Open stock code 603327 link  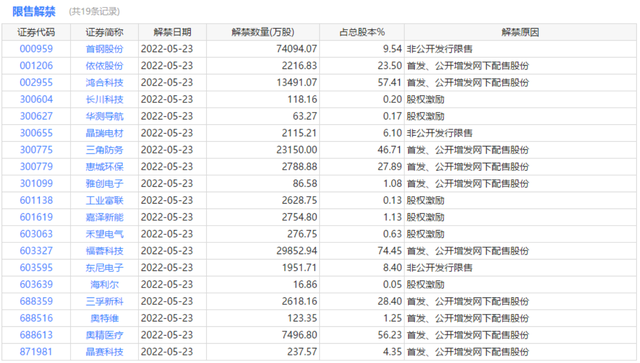point(36,251)
